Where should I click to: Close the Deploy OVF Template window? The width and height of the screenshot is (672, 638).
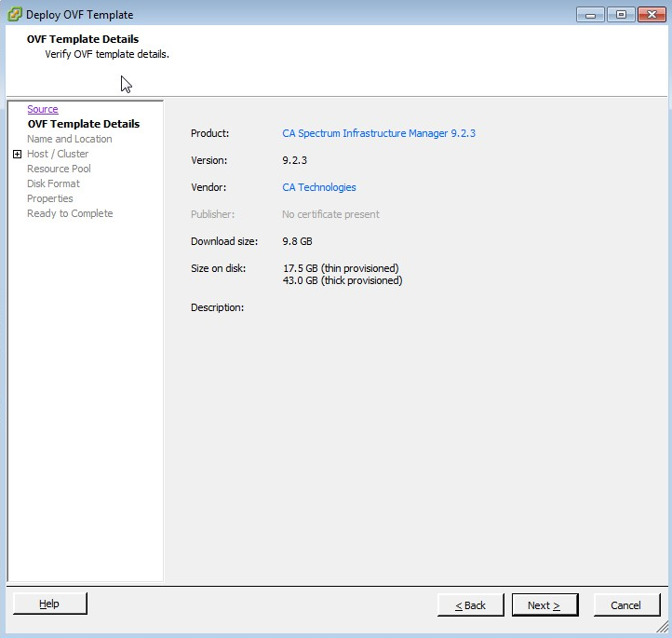click(652, 15)
